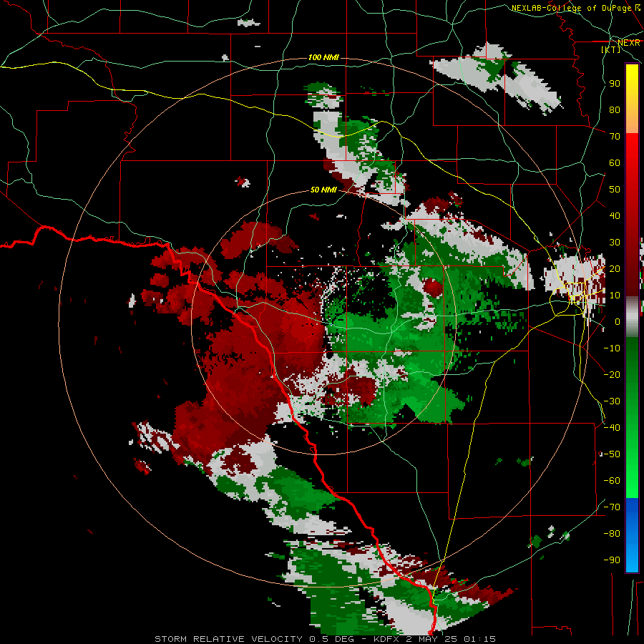Click the gray zero band of color scale

(x=632, y=317)
